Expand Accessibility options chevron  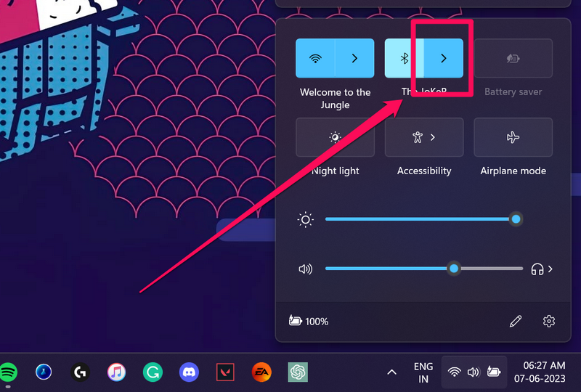[432, 137]
